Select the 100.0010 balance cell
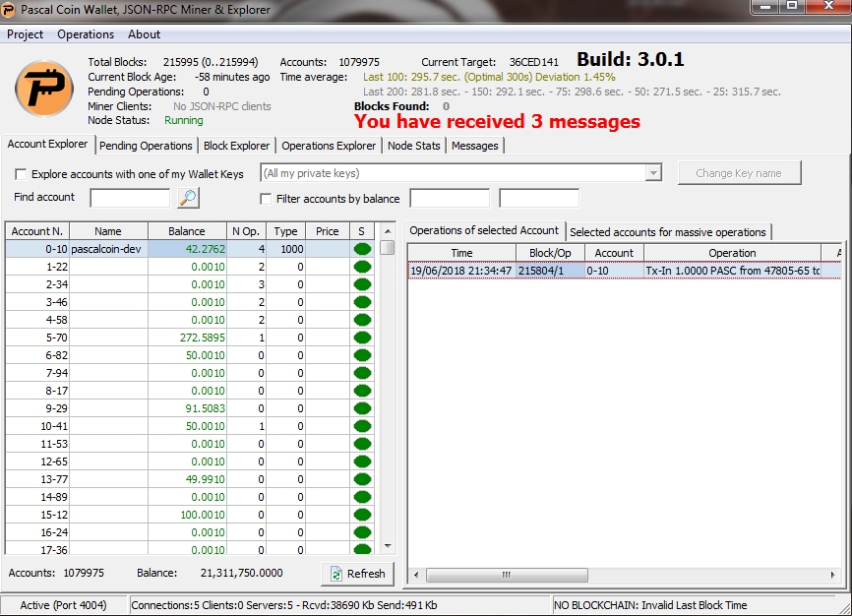Image resolution: width=852 pixels, height=616 pixels. click(187, 515)
